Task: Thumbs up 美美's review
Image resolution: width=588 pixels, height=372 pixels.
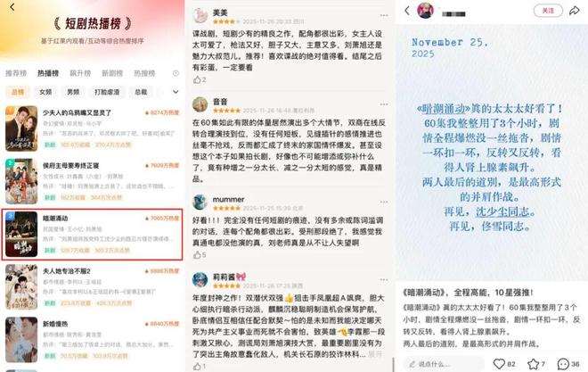Action: point(197,79)
